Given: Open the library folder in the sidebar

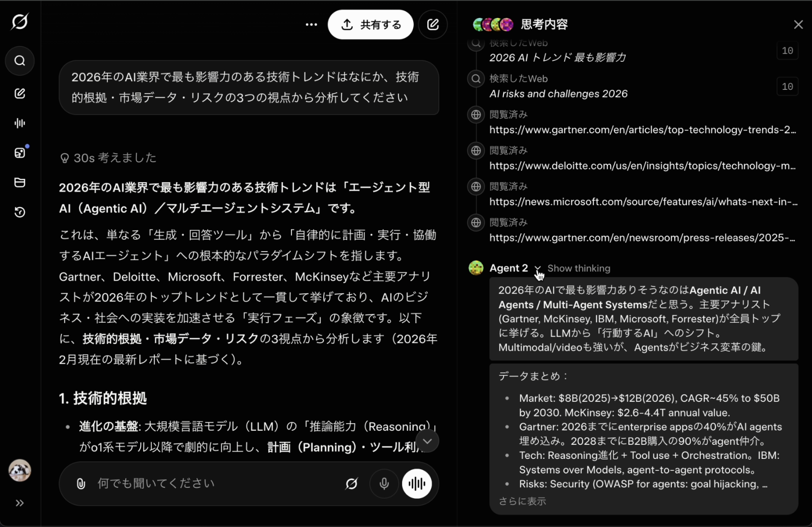Looking at the screenshot, I should 20,183.
